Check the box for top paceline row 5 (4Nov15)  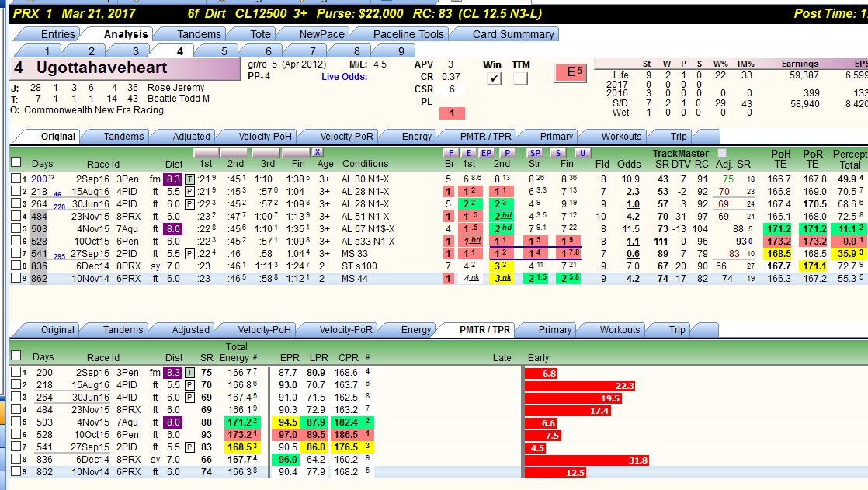(16, 228)
